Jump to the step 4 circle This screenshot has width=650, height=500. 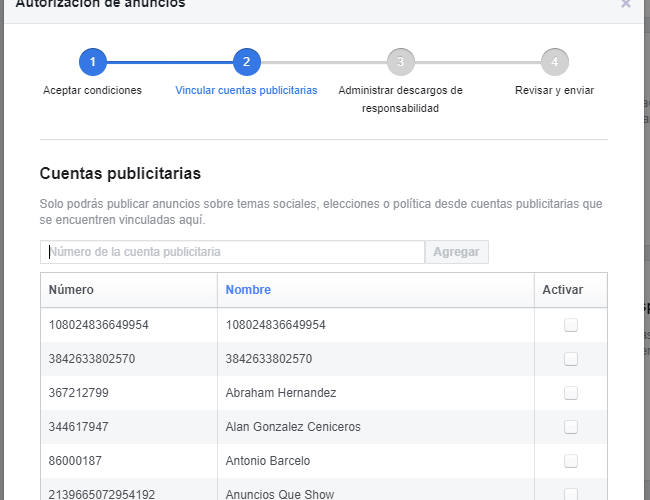click(x=554, y=62)
